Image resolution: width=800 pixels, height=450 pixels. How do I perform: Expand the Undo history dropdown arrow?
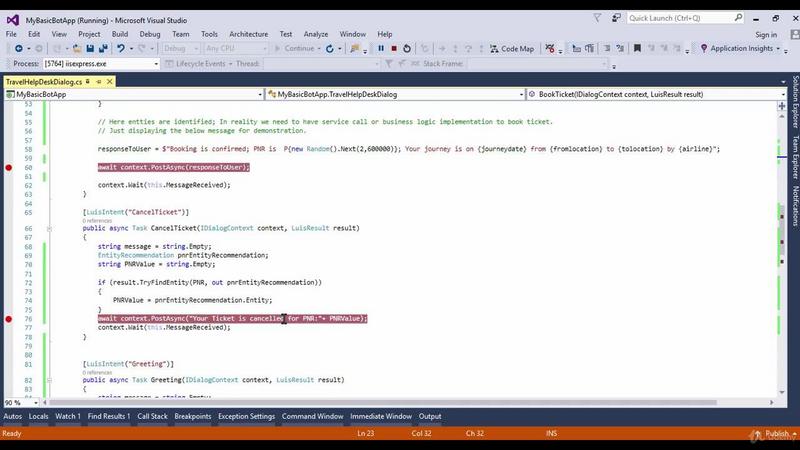tap(131, 48)
